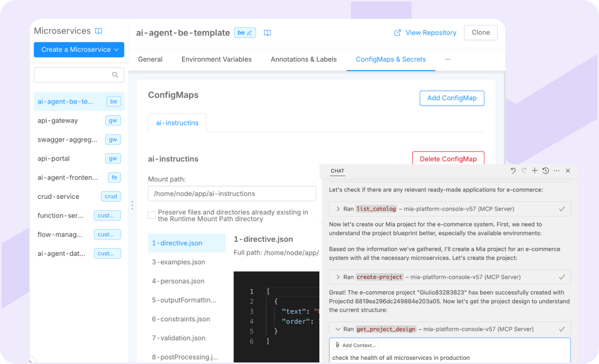Switch to the Environment Variables tab

216,59
